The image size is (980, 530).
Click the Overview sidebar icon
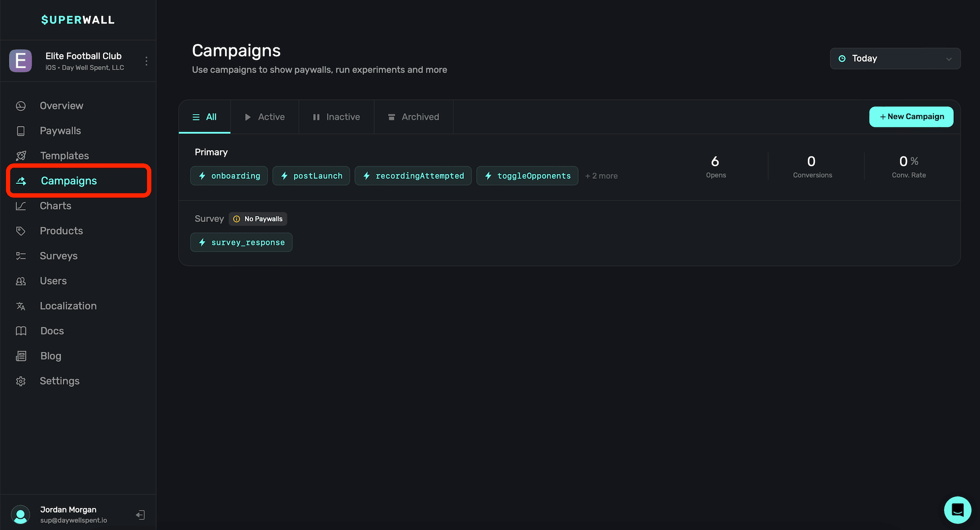click(x=21, y=106)
